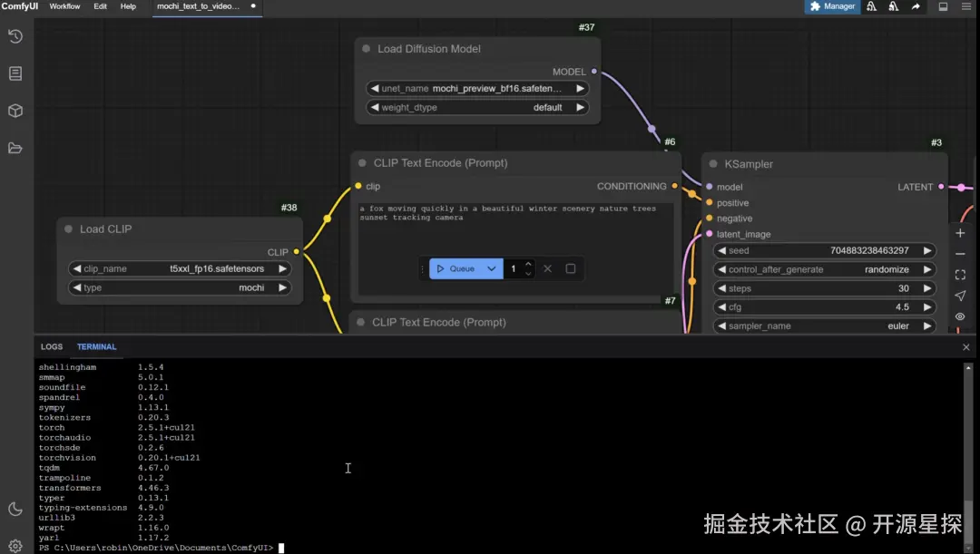Click the CLIP output connector dot
Viewport: 980px width, 554px height.
tap(296, 252)
